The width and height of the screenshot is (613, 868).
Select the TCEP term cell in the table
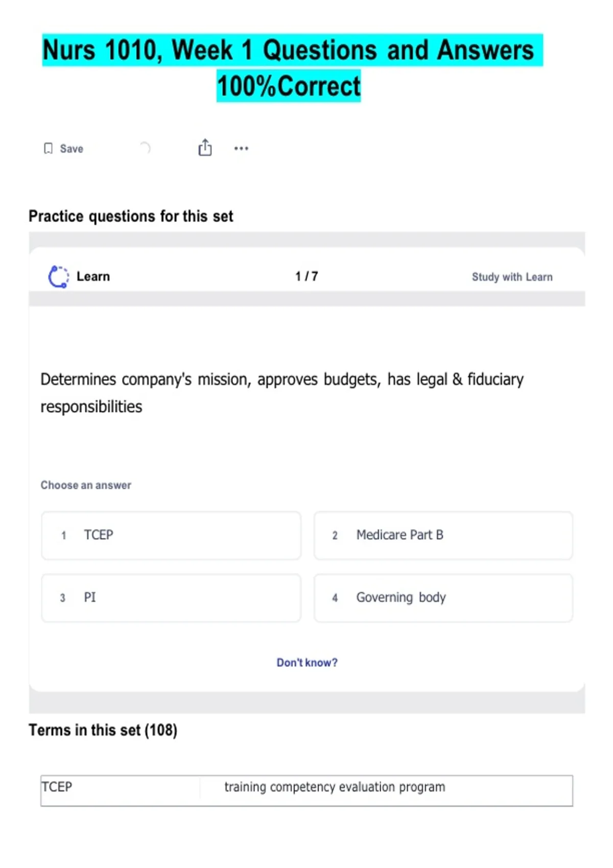tap(57, 787)
